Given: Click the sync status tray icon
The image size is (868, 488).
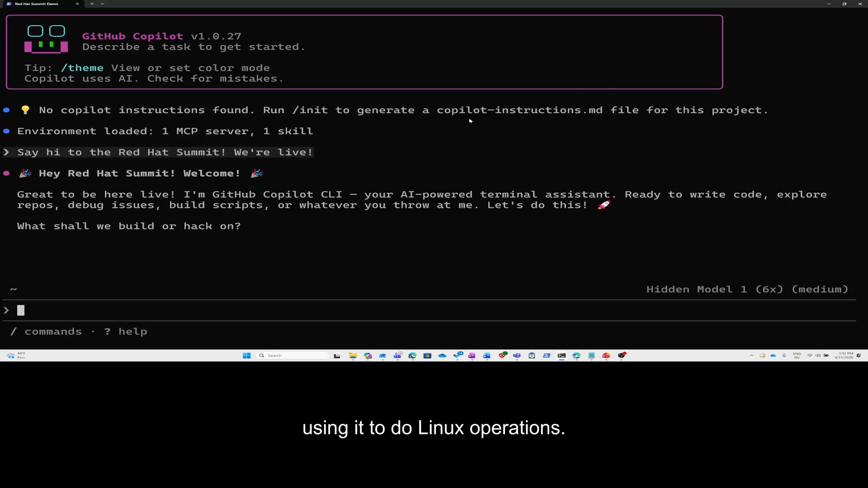Looking at the screenshot, I should point(762,356).
